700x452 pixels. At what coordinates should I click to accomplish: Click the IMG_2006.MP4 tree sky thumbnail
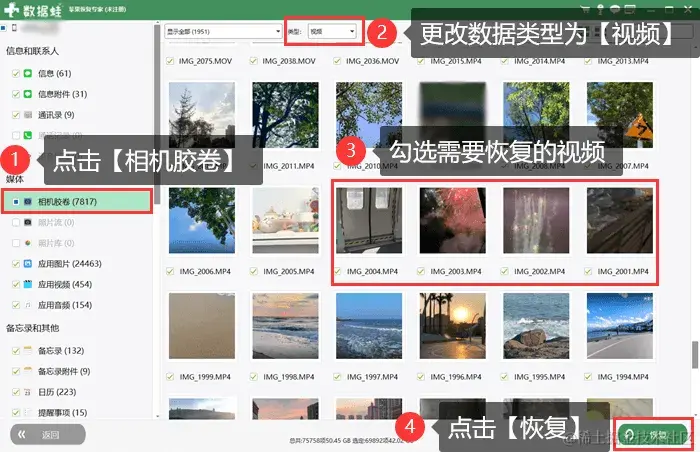coord(202,220)
